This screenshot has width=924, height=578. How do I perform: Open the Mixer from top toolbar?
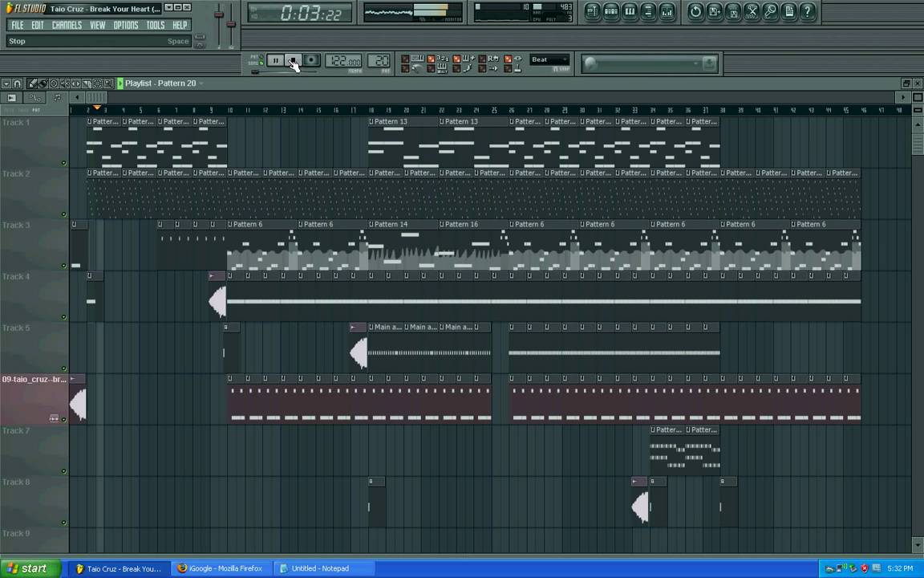tap(667, 11)
